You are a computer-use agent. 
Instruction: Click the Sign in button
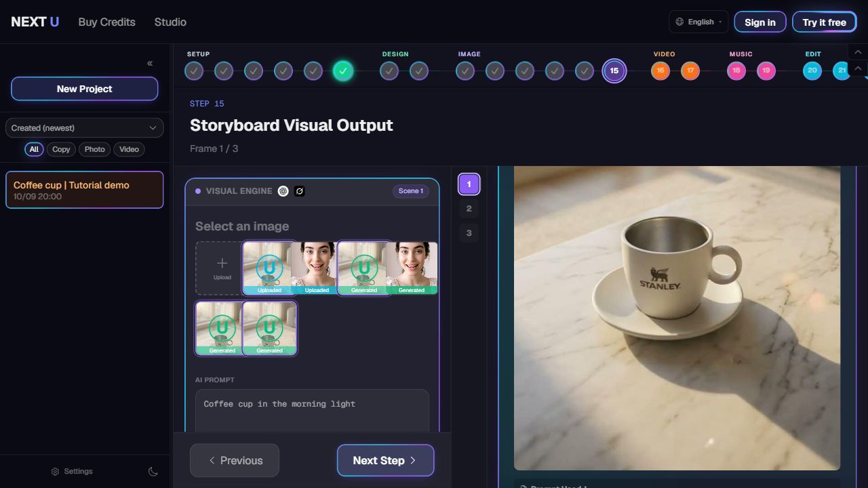(x=760, y=22)
